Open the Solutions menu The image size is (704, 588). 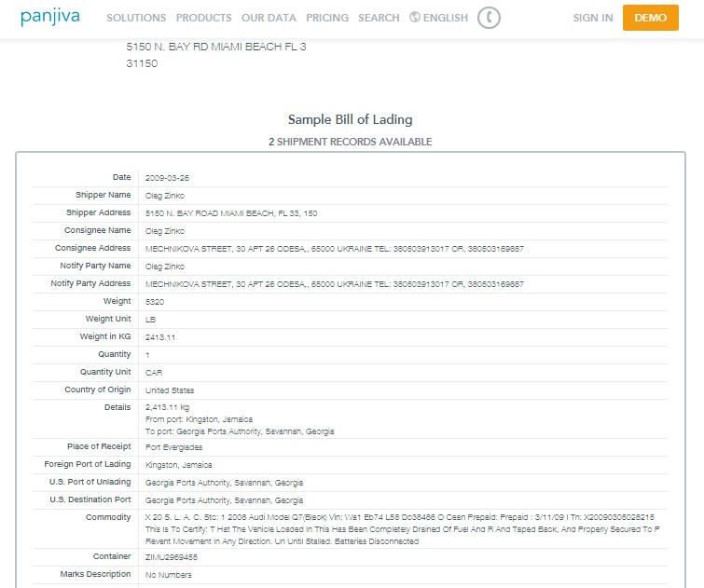coord(136,18)
